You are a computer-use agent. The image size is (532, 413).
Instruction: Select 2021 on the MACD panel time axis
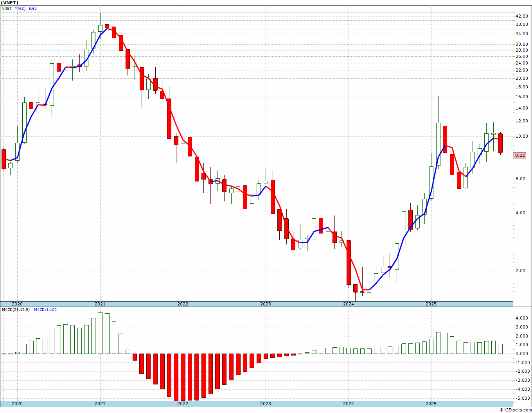[100, 404]
